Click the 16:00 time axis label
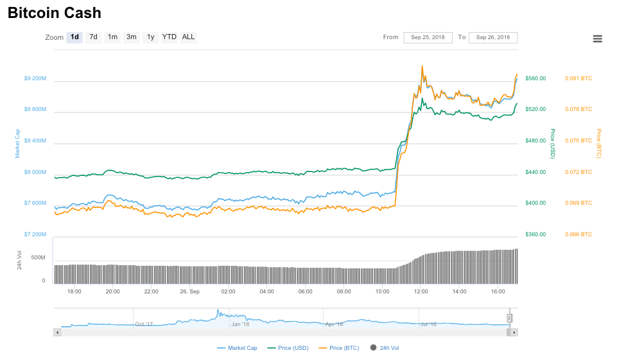This screenshot has height=364, width=617. [x=498, y=291]
